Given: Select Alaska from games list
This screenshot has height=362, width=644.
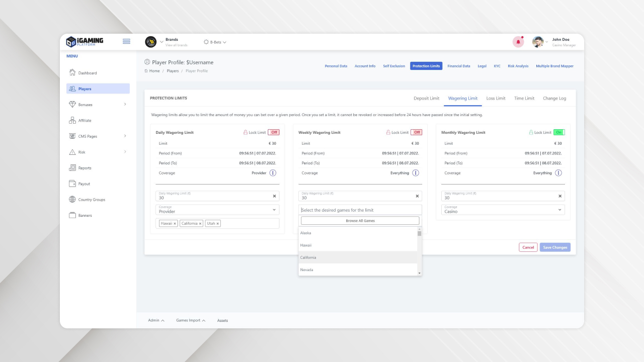Looking at the screenshot, I should tap(358, 233).
